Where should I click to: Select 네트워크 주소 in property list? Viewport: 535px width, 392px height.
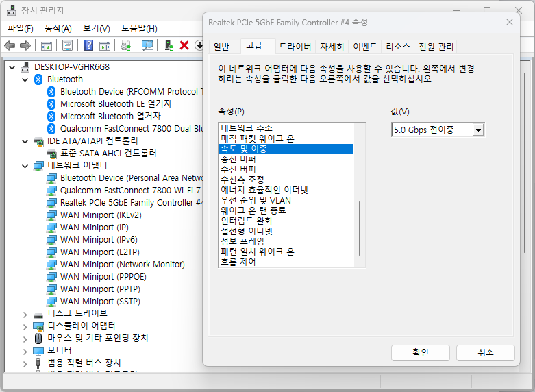pyautogui.click(x=286, y=128)
